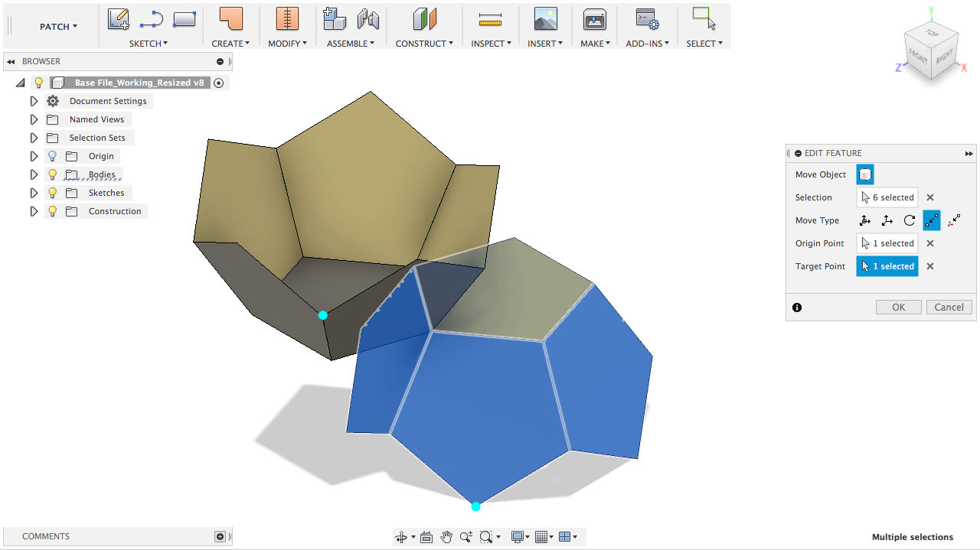Open the ASSEMBLE menu
The width and height of the screenshot is (980, 550).
pyautogui.click(x=351, y=44)
